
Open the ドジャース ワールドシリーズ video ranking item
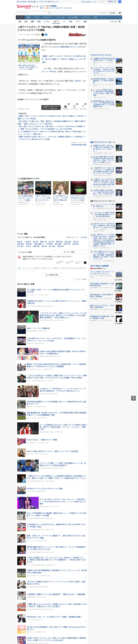pyautogui.click(x=106, y=206)
